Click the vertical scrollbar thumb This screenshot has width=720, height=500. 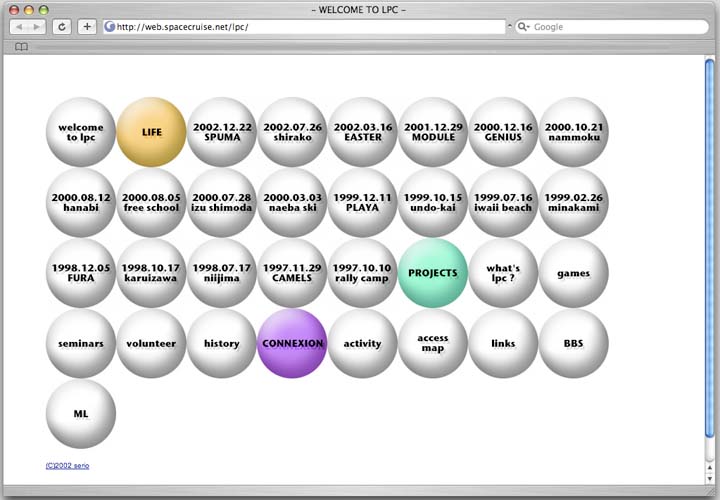click(x=709, y=250)
